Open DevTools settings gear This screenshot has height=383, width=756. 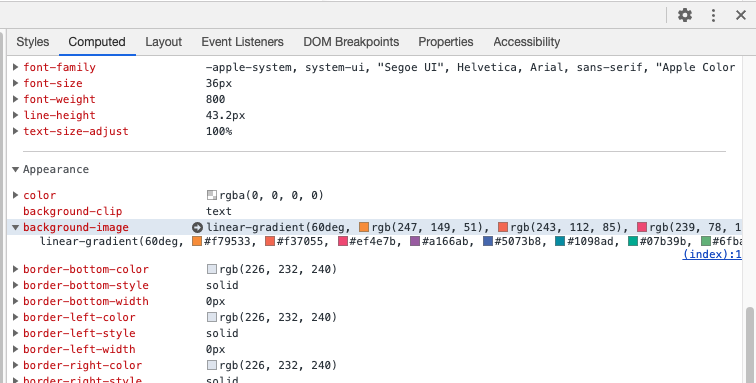pos(685,15)
